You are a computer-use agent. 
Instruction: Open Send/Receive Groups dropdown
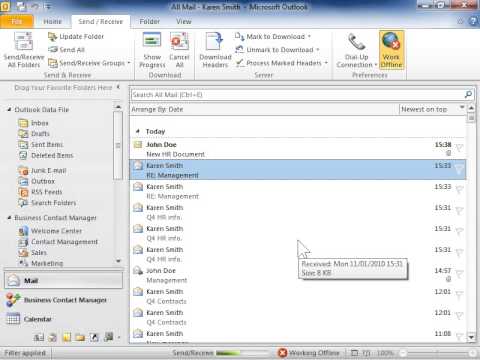click(x=89, y=63)
